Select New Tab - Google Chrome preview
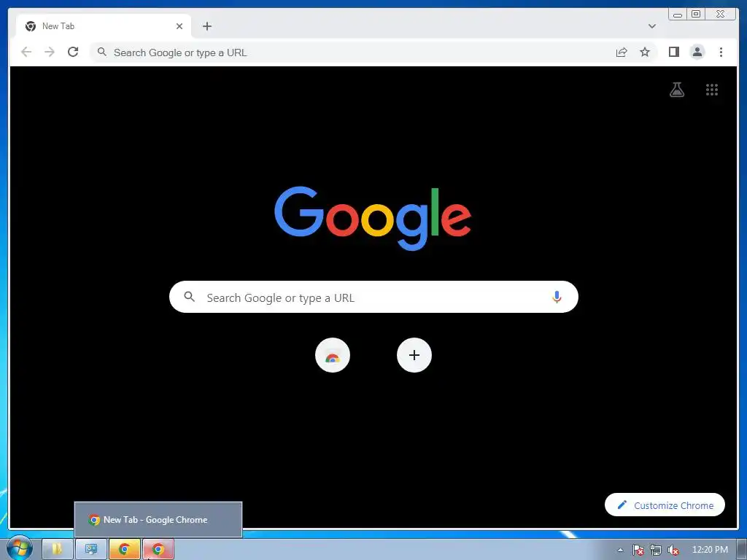The image size is (747, 560). coord(158,519)
